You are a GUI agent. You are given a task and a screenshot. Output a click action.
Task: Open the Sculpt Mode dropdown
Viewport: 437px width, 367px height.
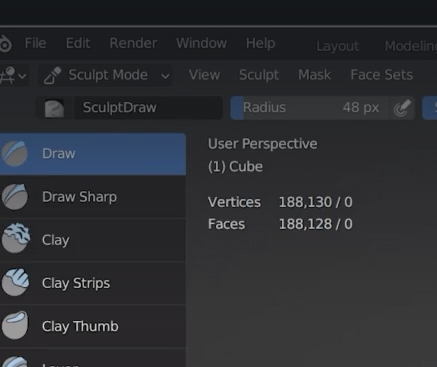coord(105,75)
